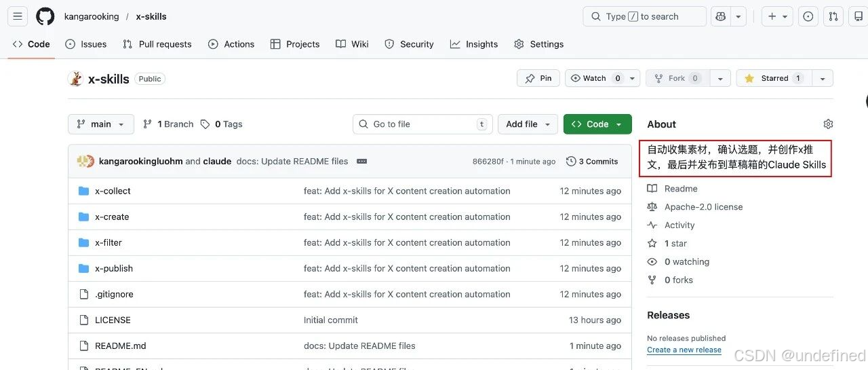Open the repository Settings tab

pos(539,44)
